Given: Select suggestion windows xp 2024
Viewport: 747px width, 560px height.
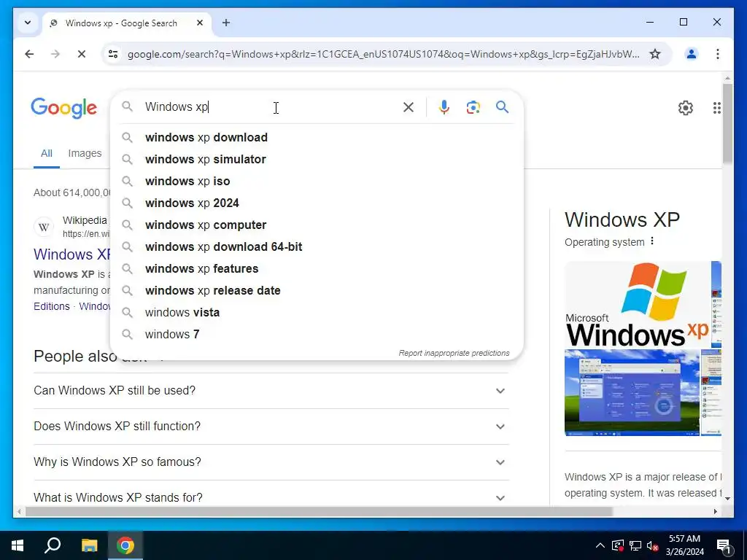Looking at the screenshot, I should tap(317, 203).
